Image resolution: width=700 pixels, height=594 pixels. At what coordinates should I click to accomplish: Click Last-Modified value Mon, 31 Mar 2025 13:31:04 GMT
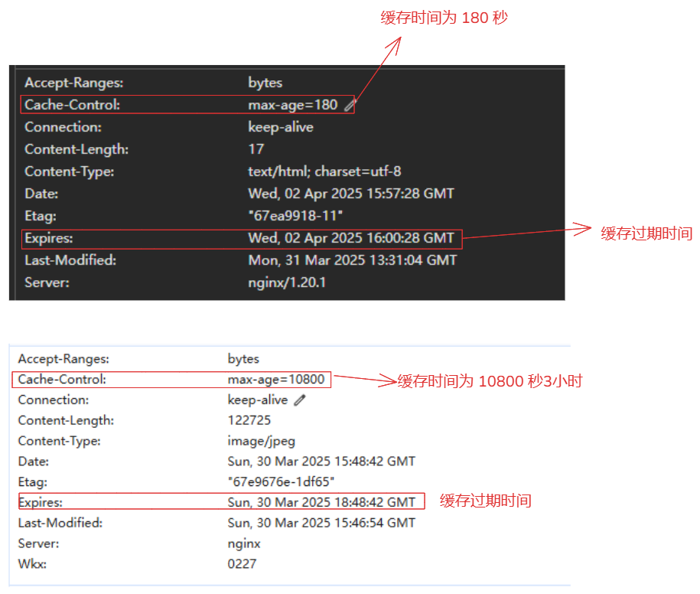coord(353,260)
